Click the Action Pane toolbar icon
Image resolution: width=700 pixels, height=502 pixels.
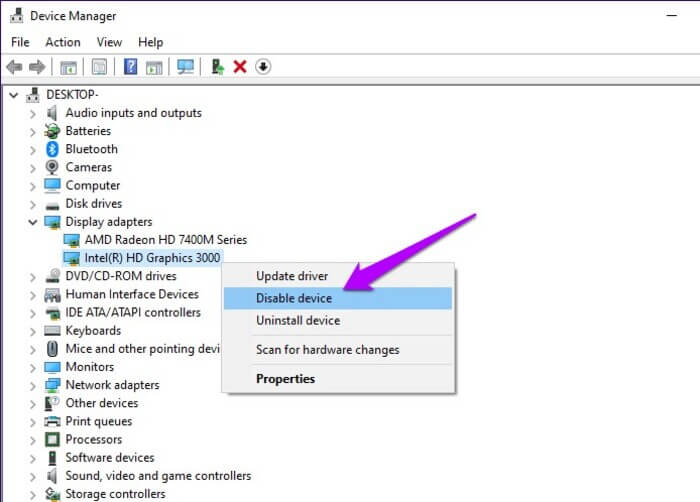tap(154, 67)
